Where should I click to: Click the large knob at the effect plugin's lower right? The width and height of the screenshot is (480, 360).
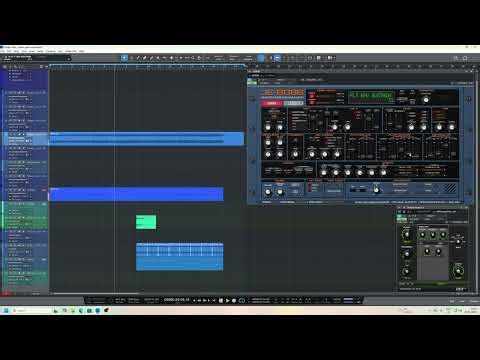(x=458, y=271)
